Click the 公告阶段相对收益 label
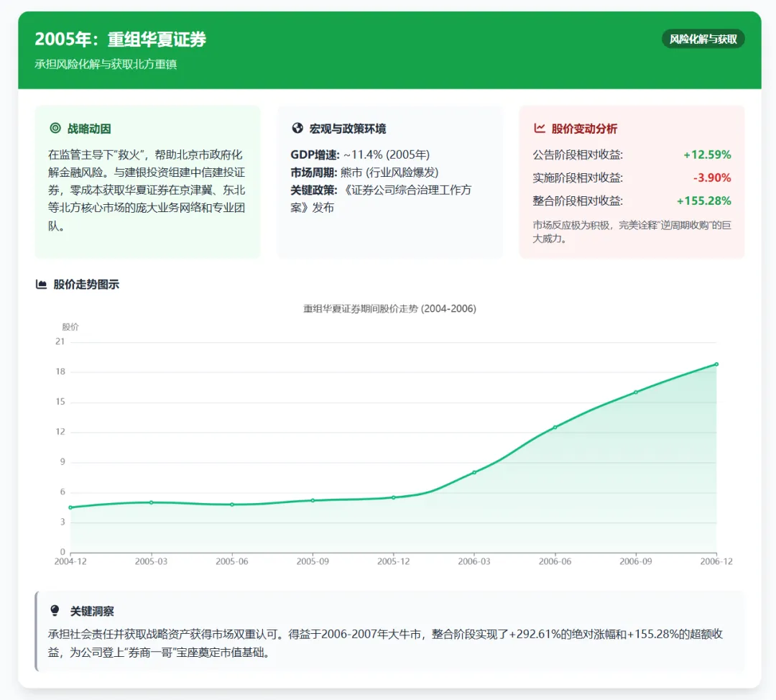The image size is (776, 700). [x=578, y=155]
